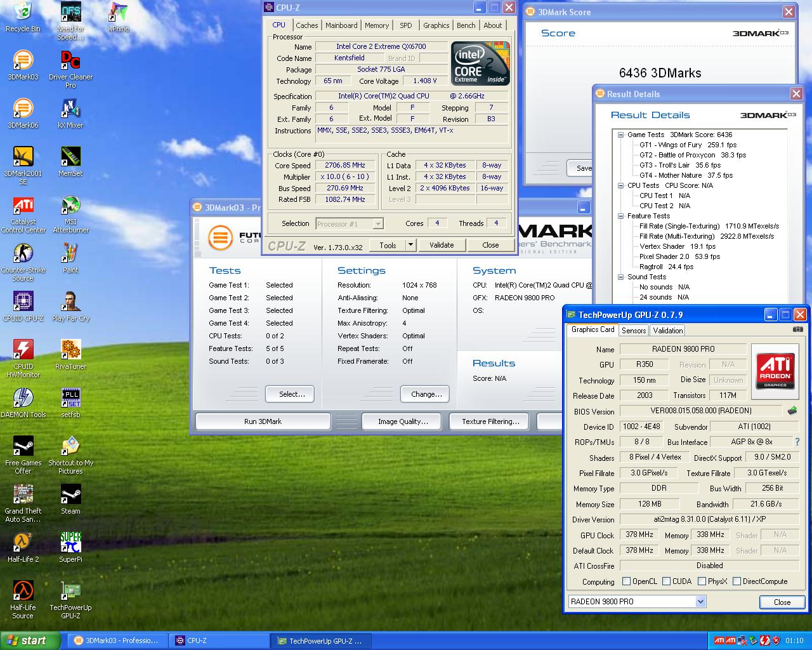
Task: Open Counter-Strike Source shortcut
Action: click(x=23, y=263)
